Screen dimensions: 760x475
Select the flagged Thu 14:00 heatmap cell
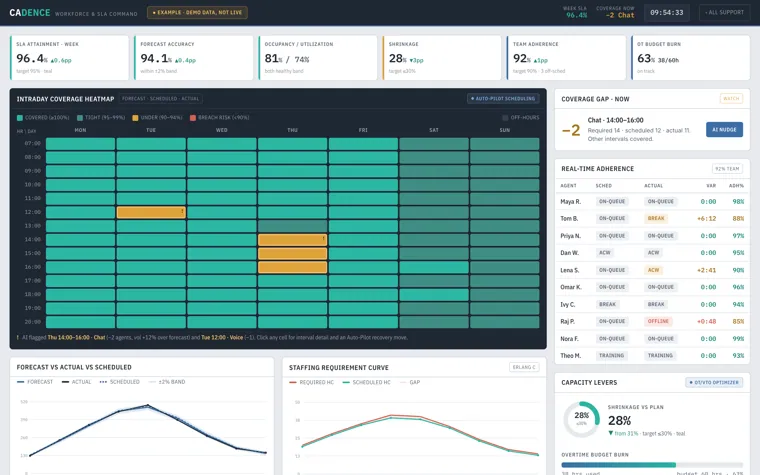coord(292,239)
